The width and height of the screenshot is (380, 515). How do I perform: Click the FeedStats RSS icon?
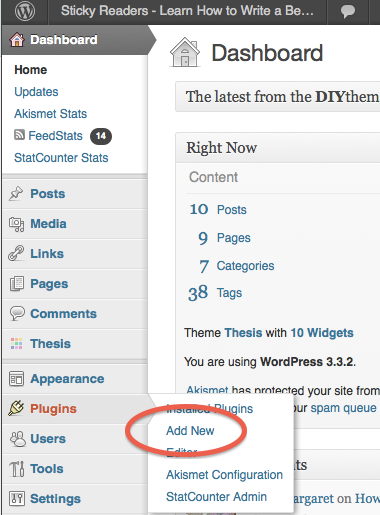[19, 135]
